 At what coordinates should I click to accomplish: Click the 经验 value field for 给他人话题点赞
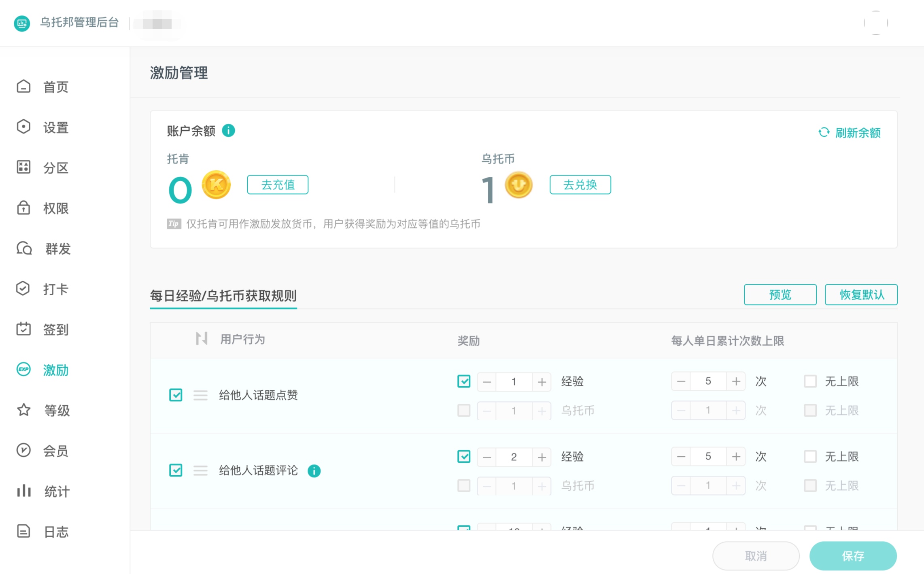[514, 381]
